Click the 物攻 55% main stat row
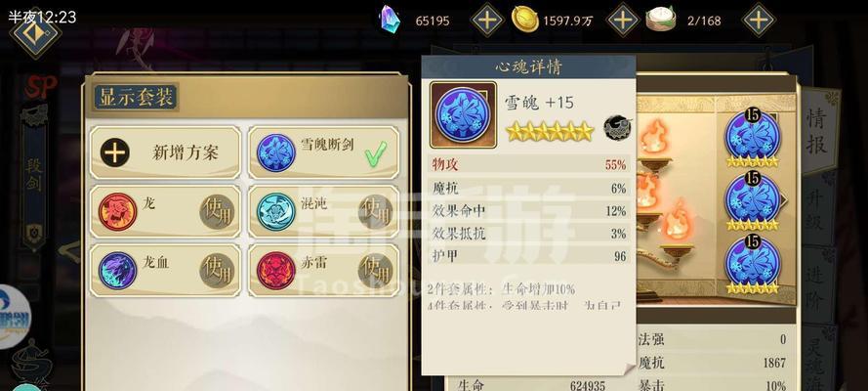The image size is (868, 391). pyautogui.click(x=528, y=164)
